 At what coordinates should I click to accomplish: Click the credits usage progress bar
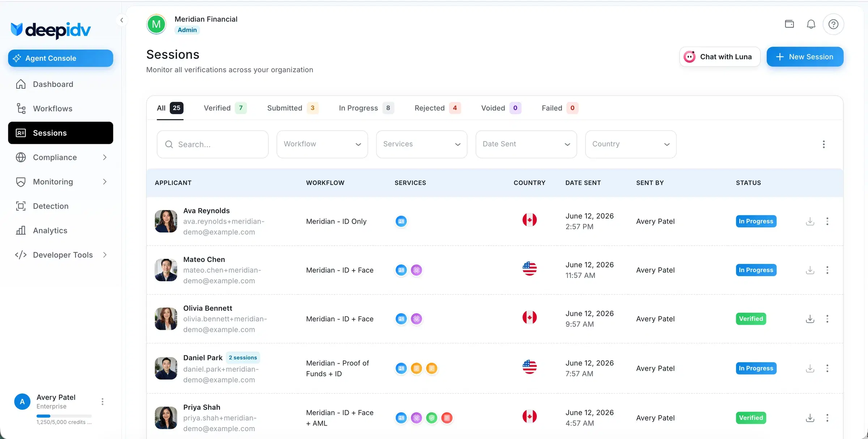coord(64,416)
